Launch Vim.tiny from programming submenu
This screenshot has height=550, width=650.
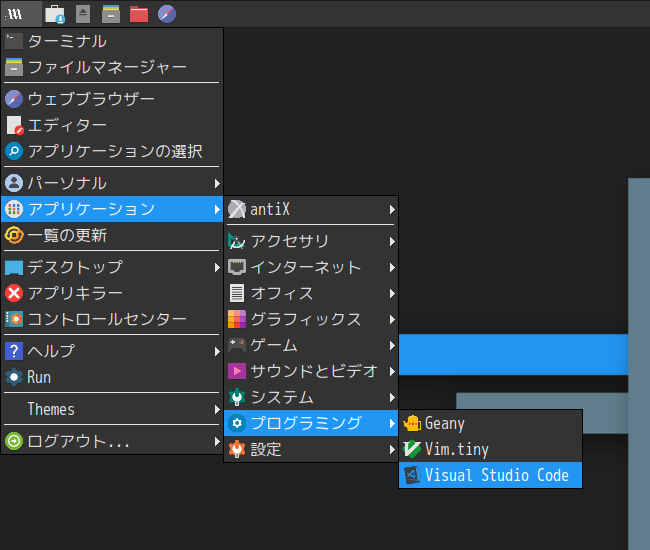490,449
